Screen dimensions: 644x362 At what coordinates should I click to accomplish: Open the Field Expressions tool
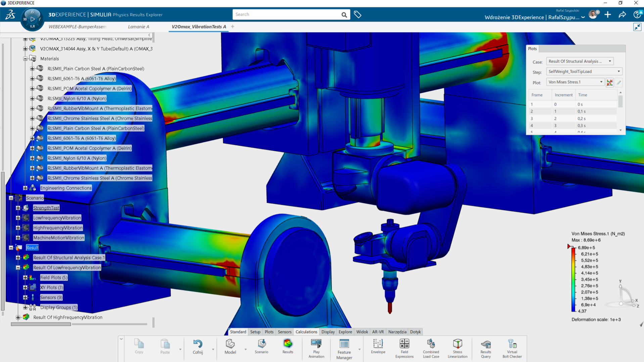point(404,348)
